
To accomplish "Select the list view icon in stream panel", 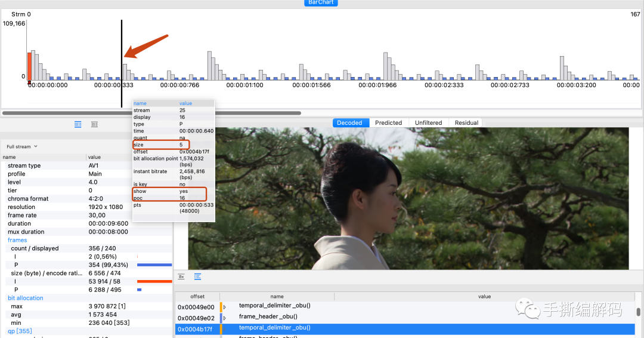I will [78, 124].
